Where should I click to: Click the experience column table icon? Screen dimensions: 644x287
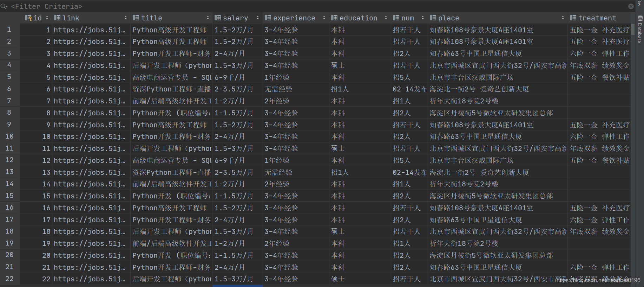(x=268, y=18)
